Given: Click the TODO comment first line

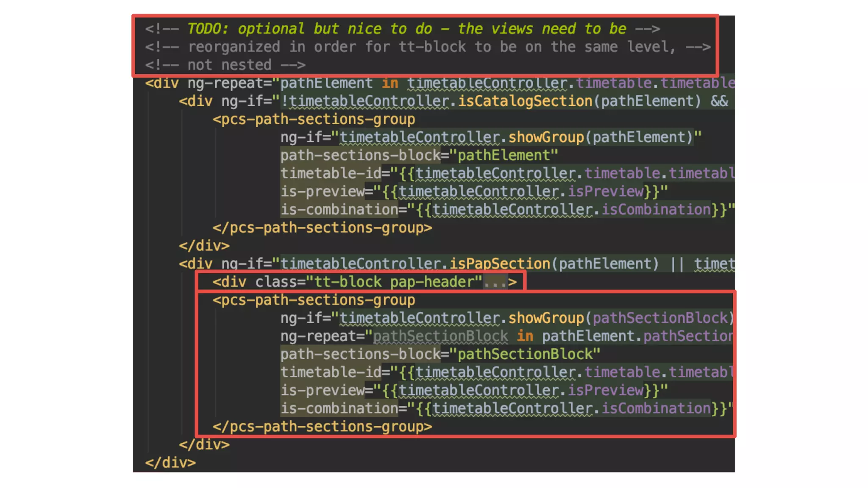Looking at the screenshot, I should pyautogui.click(x=402, y=29).
